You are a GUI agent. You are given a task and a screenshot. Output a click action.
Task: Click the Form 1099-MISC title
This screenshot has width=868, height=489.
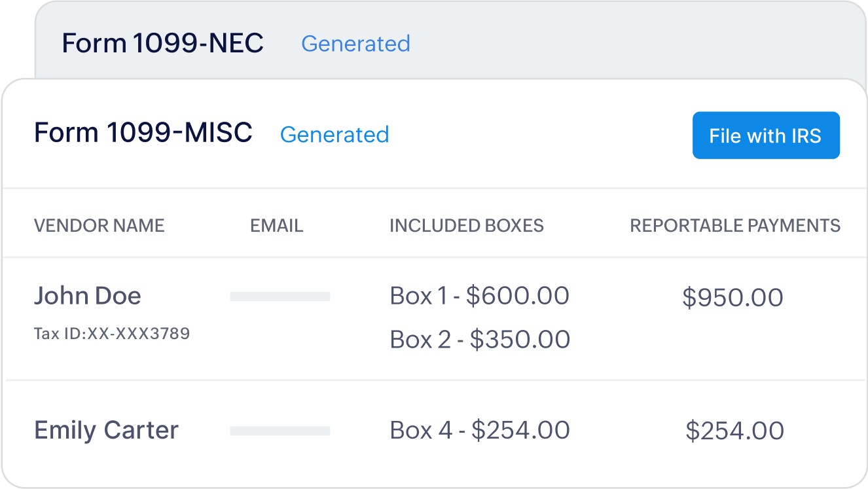click(x=143, y=133)
